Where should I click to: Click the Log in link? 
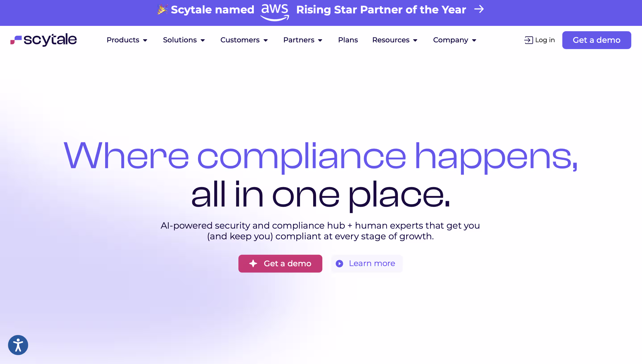[x=545, y=40]
